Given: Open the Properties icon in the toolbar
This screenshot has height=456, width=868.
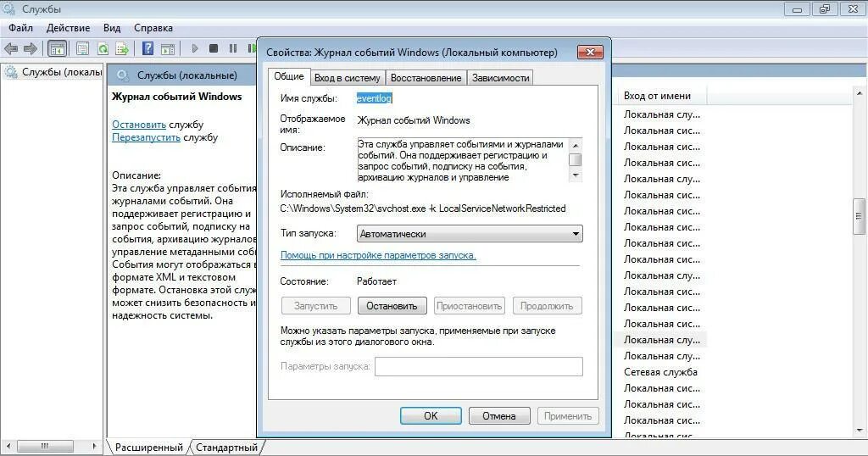Looking at the screenshot, I should click(x=82, y=48).
